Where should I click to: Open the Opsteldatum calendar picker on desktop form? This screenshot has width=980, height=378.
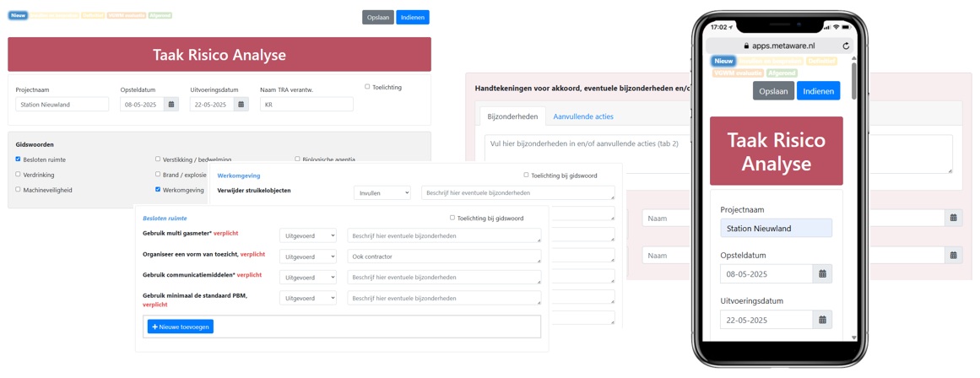[171, 105]
